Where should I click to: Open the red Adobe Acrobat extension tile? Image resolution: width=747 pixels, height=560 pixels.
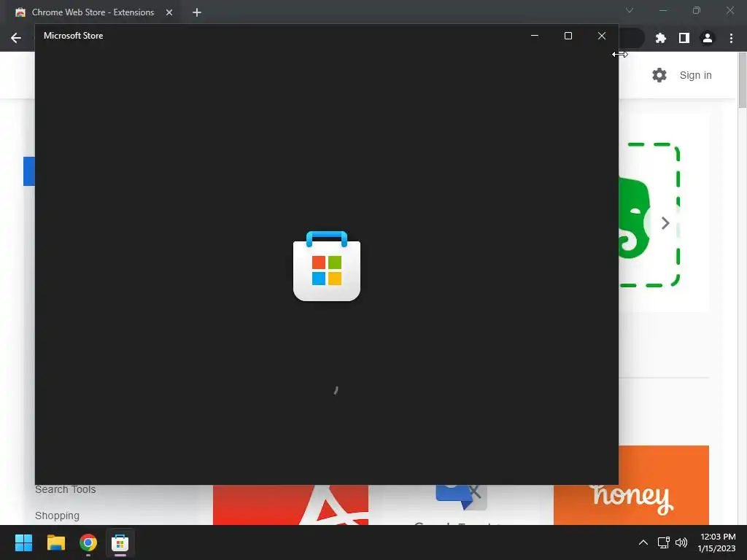point(290,505)
